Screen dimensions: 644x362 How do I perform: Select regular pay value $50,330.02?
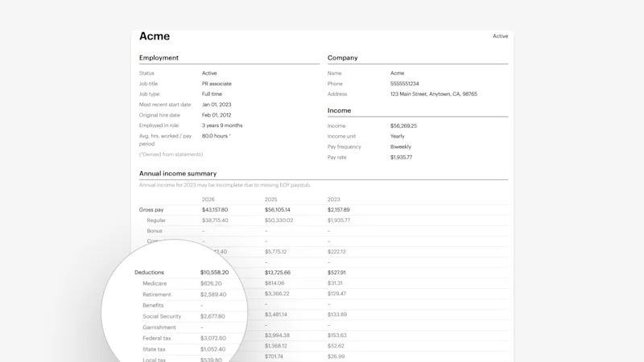[x=279, y=220]
